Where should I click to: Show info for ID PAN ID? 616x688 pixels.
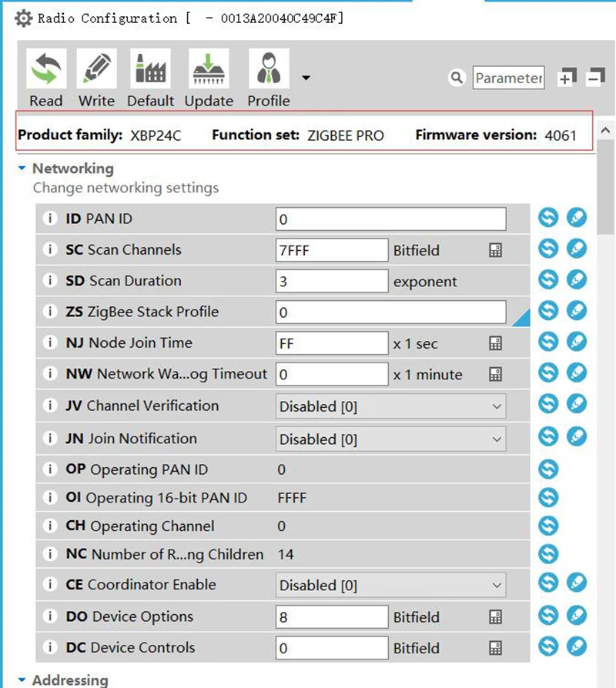49,218
